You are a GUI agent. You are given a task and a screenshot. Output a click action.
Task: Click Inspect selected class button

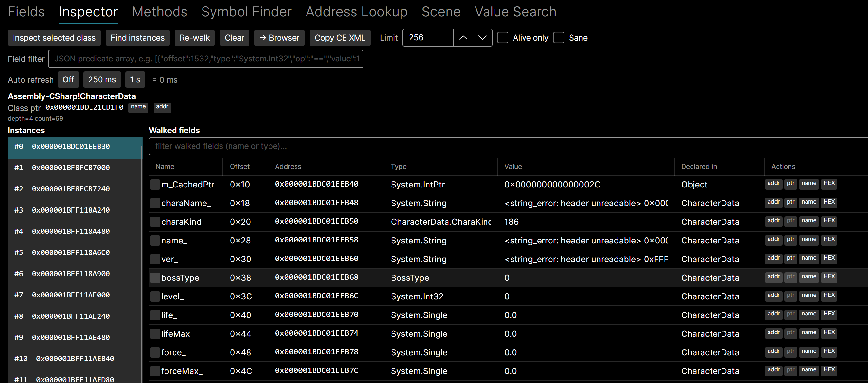pyautogui.click(x=54, y=38)
